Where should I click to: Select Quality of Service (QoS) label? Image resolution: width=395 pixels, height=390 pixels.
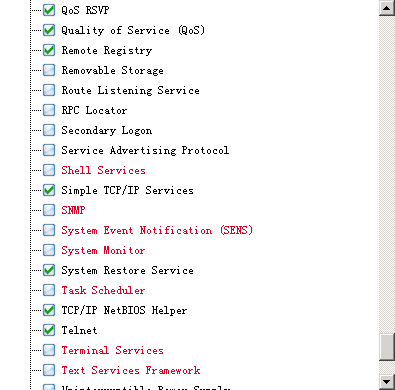[x=133, y=30]
